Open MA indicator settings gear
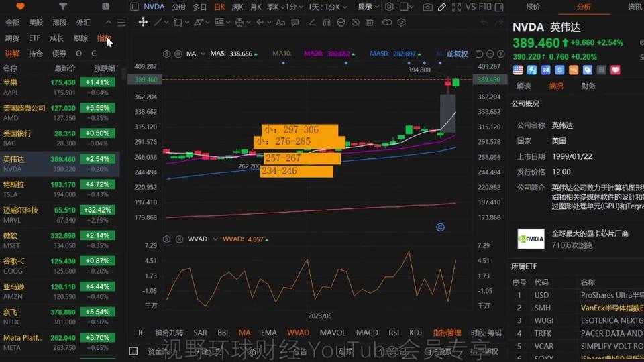Viewport: 644px width, 362px height. (166, 54)
